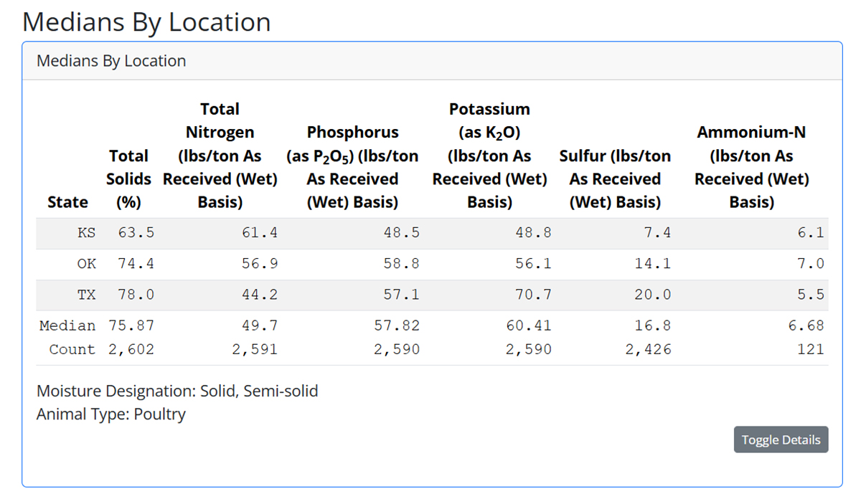Select the OK state row label
The width and height of the screenshot is (861, 504).
point(86,264)
